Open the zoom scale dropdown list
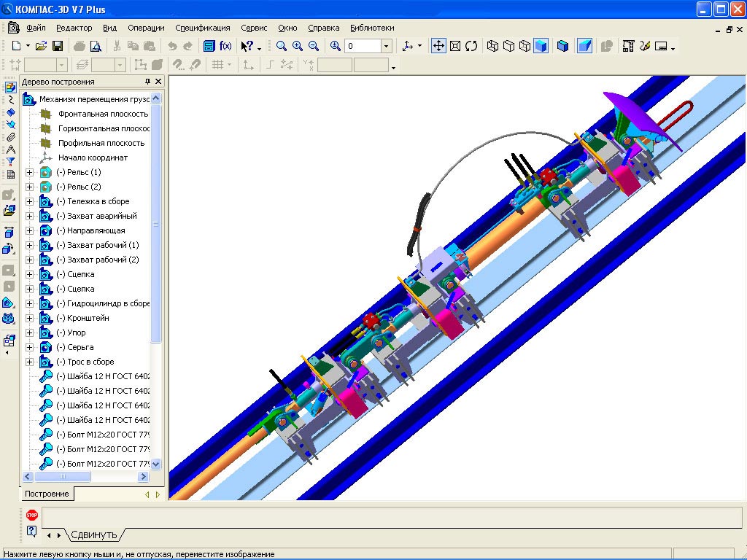Viewport: 747px width, 560px height. [387, 46]
